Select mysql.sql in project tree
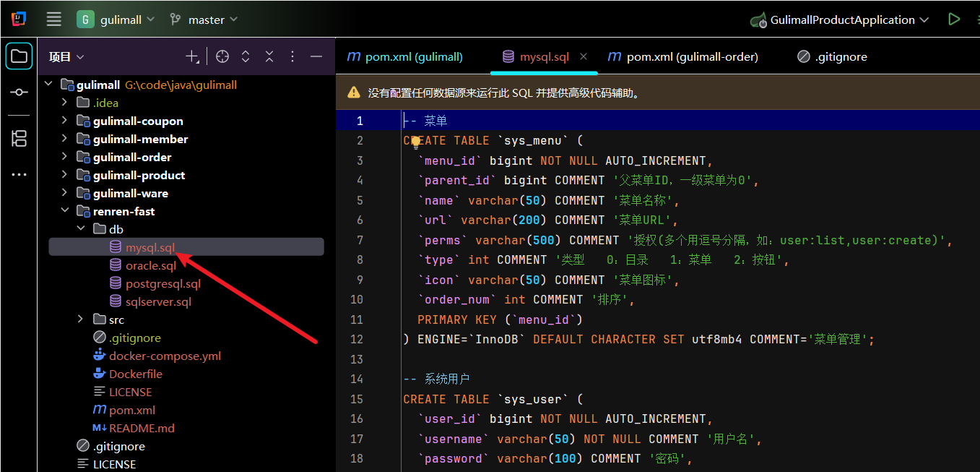 pos(150,247)
